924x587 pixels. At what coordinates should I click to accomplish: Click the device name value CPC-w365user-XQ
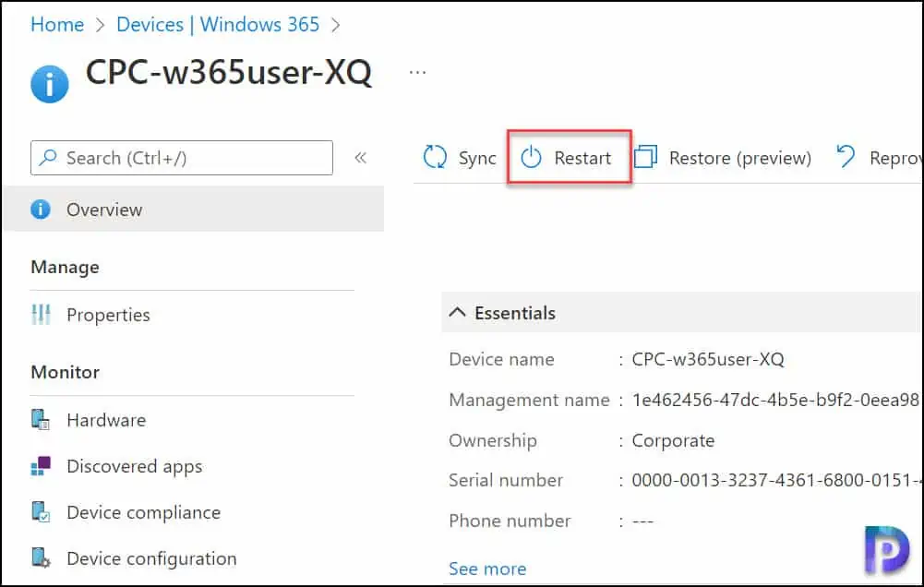708,359
